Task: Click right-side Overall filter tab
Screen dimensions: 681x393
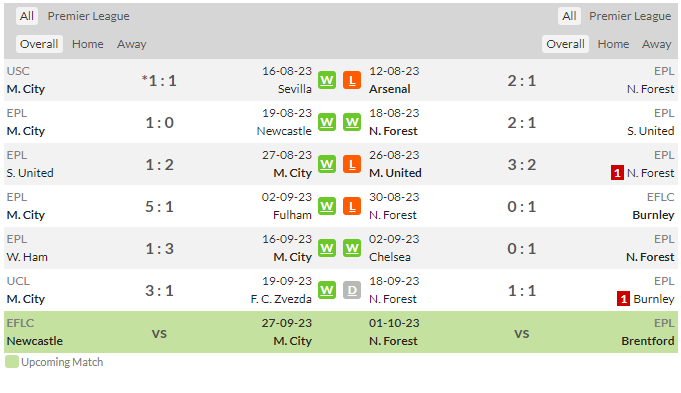Action: 565,44
